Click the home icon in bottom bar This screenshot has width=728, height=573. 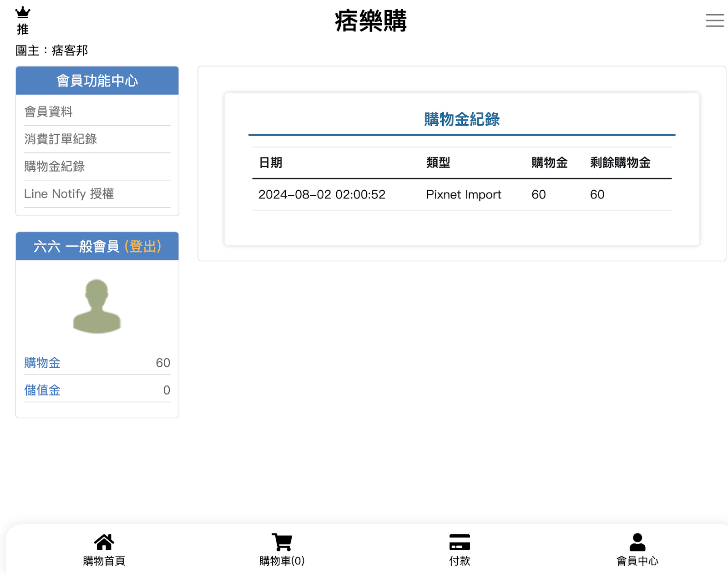point(104,542)
